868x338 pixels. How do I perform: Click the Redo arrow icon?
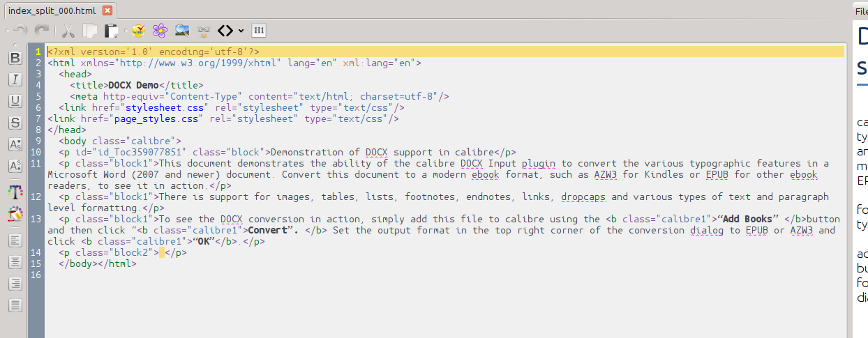43,31
